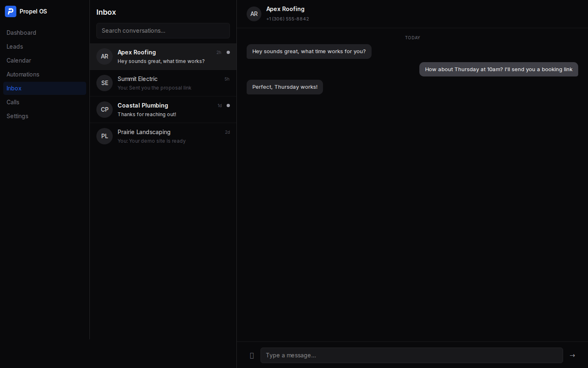Open the Summit Electric conversation
Screen dimensions: 588x368
(x=163, y=83)
